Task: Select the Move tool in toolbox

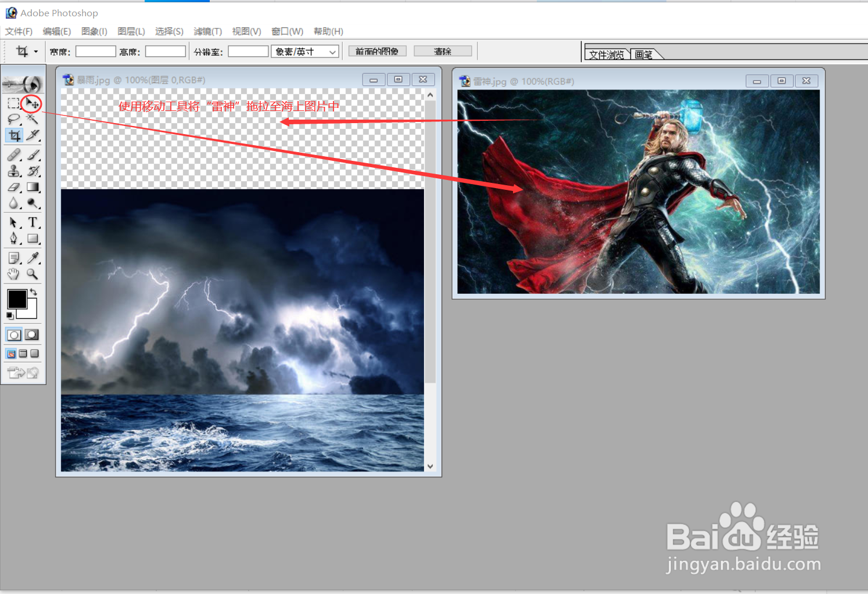Action: point(32,104)
